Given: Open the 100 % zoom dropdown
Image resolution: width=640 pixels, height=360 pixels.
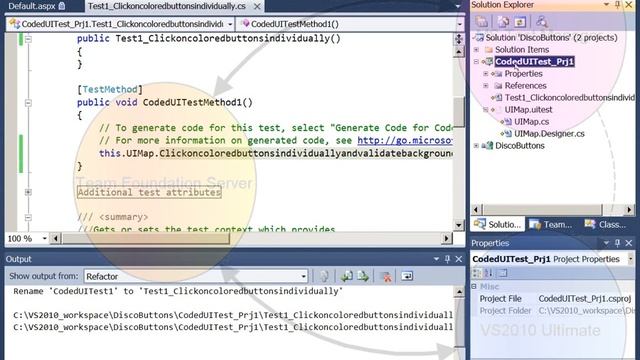Looking at the screenshot, I should pos(44,238).
